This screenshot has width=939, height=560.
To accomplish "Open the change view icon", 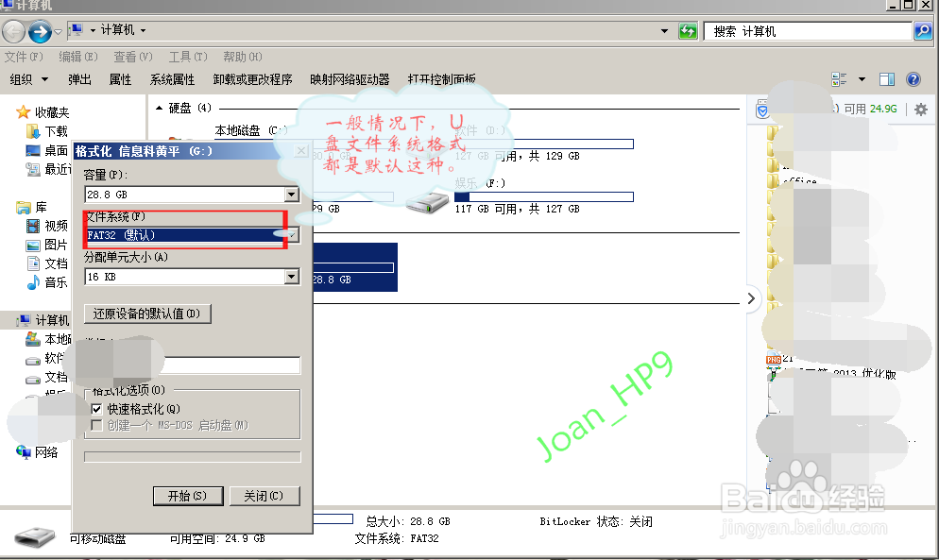I will (839, 79).
